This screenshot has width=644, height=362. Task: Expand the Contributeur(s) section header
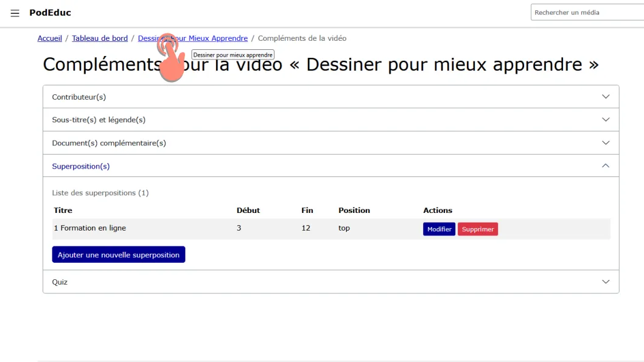tap(331, 97)
